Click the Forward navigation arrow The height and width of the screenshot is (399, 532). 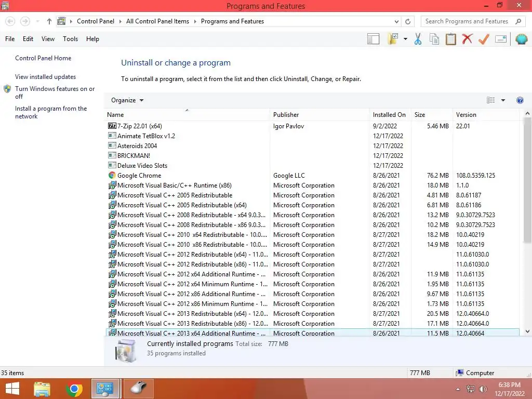[x=25, y=21]
